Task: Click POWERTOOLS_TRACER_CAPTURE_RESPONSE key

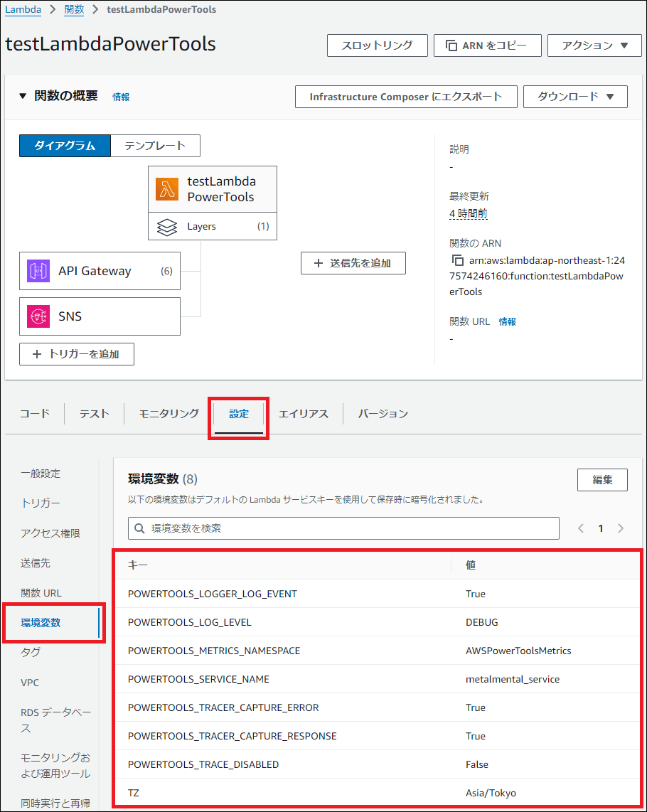Action: click(x=232, y=737)
